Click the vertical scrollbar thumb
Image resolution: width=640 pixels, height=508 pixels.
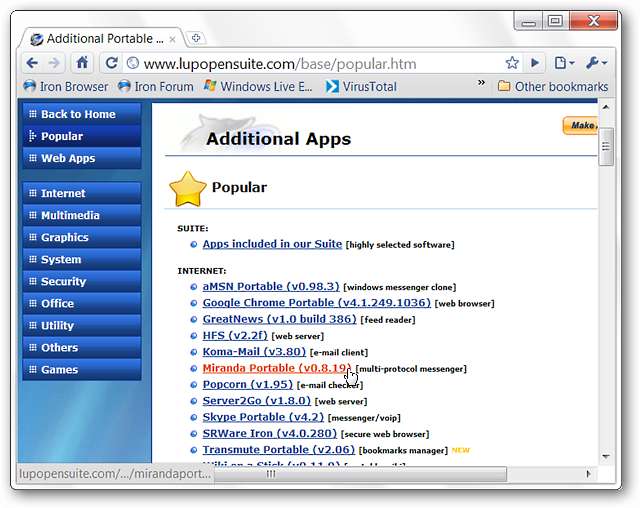[x=606, y=148]
